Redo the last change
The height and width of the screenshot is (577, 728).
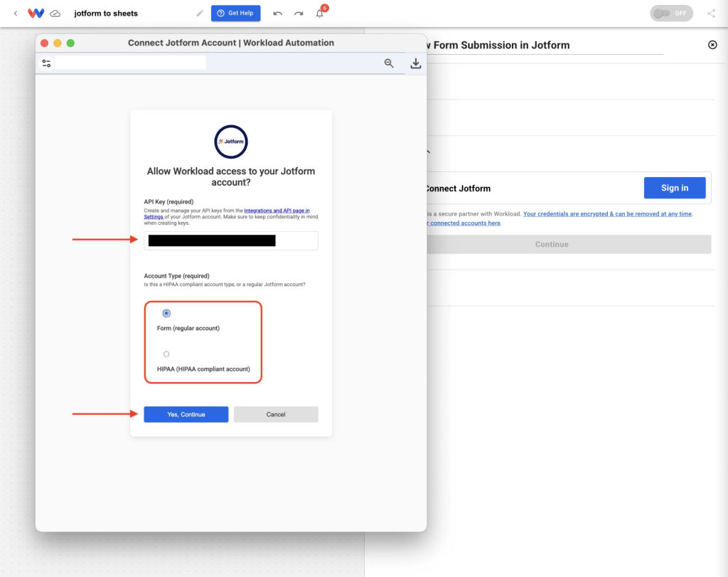click(299, 14)
